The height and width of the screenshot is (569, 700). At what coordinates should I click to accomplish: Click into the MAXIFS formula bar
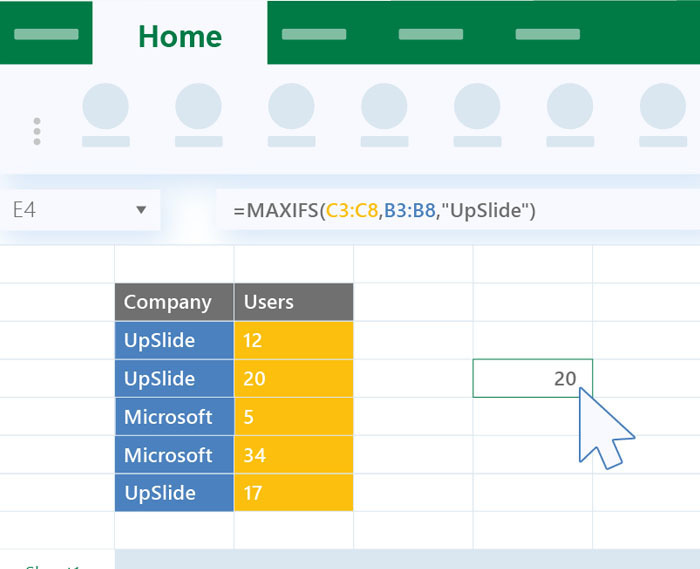pos(450,211)
